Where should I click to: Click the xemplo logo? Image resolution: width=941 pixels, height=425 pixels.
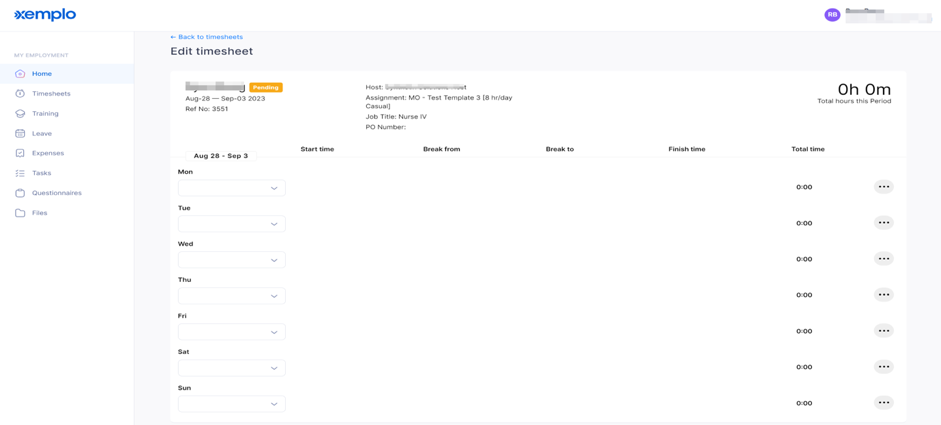pyautogui.click(x=45, y=14)
